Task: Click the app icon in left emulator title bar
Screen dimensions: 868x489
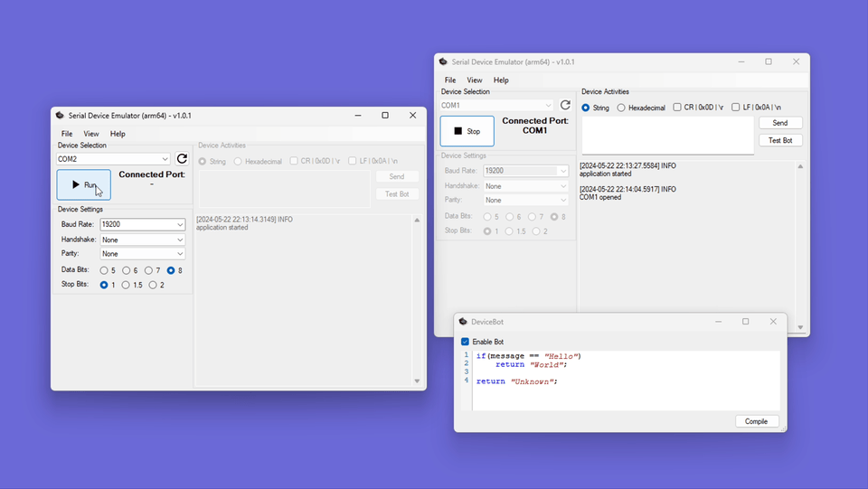Action: pyautogui.click(x=60, y=116)
